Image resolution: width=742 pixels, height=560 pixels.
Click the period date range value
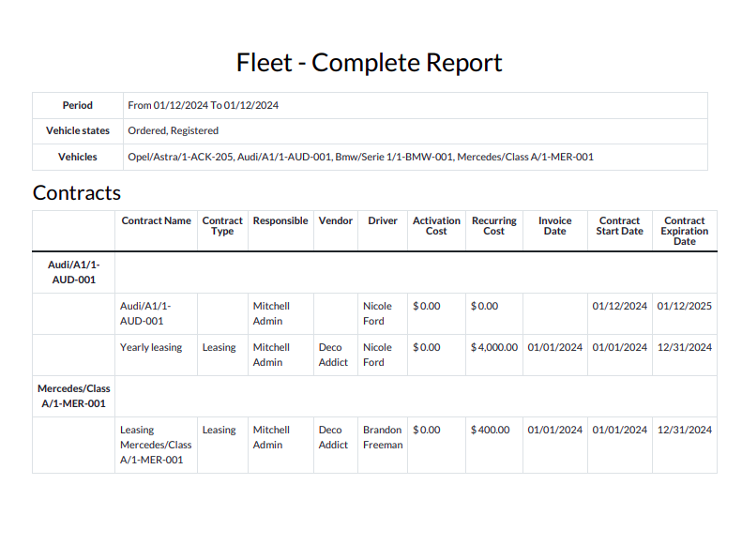coord(203,105)
